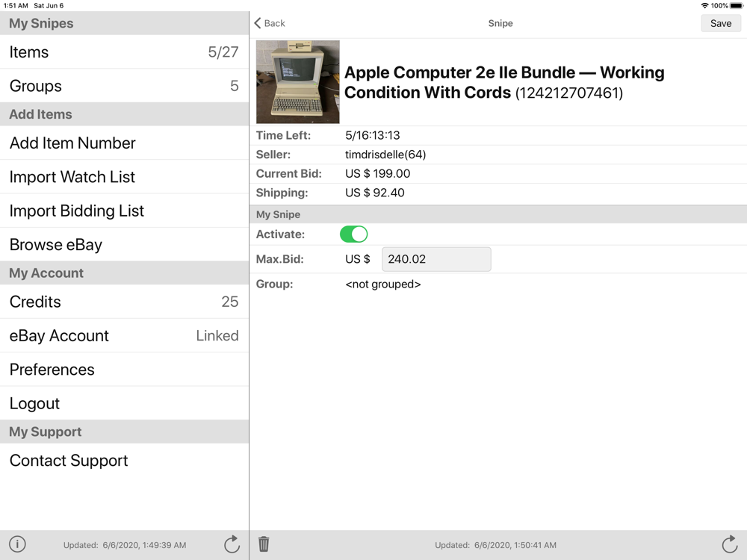This screenshot has width=747, height=560.
Task: Turn off the Activate snipe switch
Action: click(x=353, y=234)
